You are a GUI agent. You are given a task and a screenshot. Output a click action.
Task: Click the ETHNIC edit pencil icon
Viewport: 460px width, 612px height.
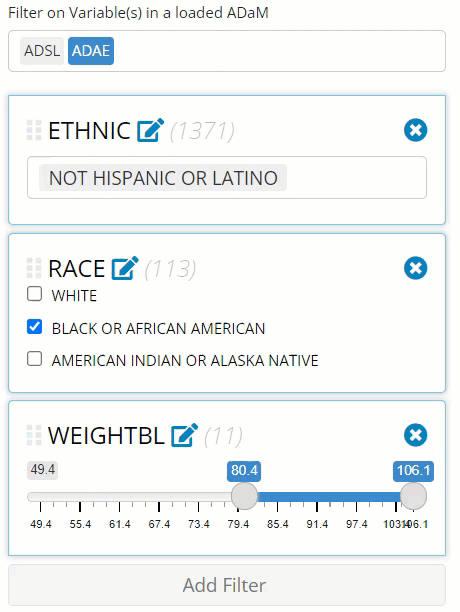[x=150, y=130]
